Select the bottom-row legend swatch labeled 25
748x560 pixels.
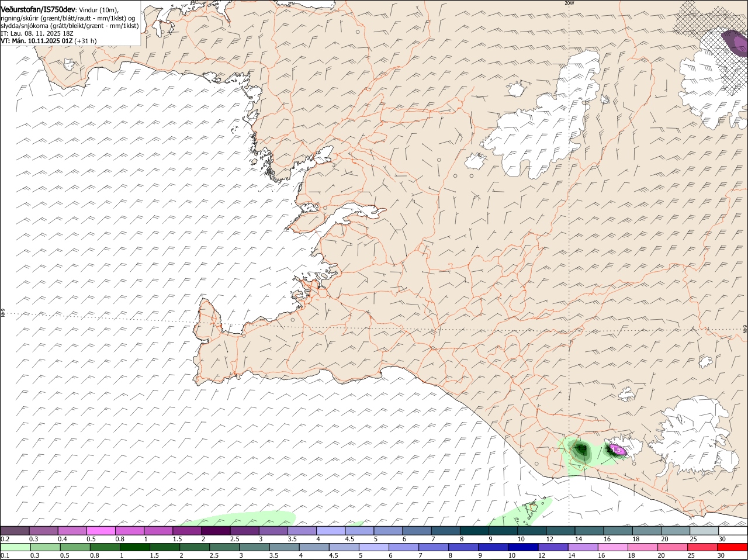click(x=702, y=548)
